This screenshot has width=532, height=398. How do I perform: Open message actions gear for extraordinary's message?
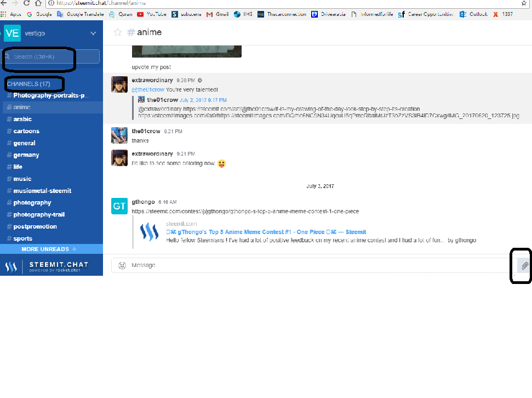(200, 81)
